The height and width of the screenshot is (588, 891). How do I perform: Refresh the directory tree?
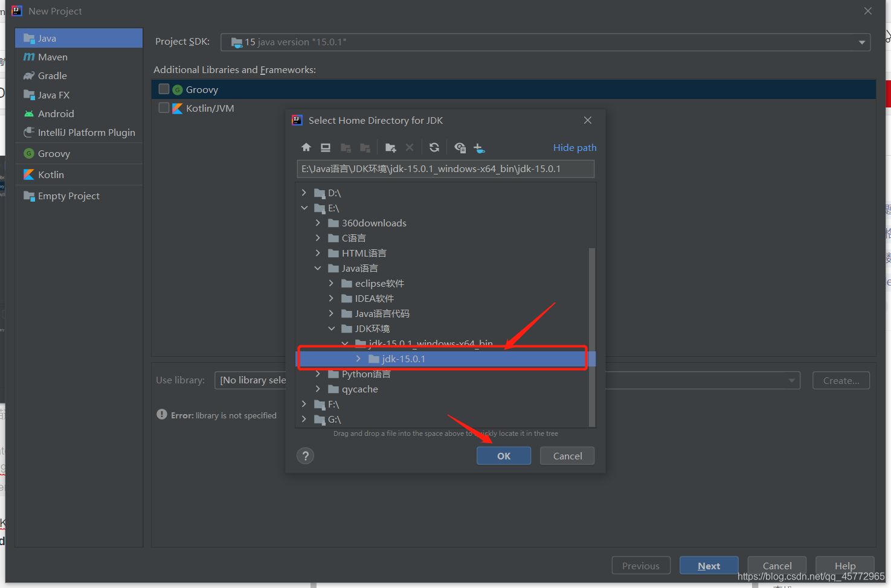(x=434, y=147)
